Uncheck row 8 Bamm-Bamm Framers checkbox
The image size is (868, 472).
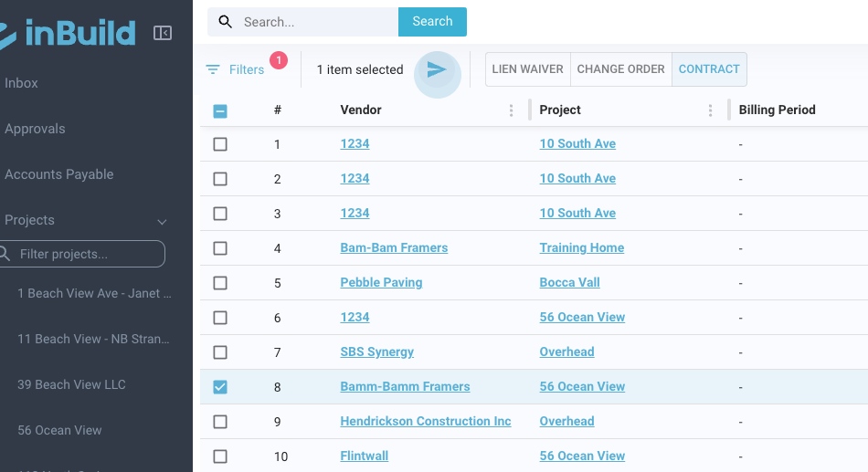pos(220,387)
